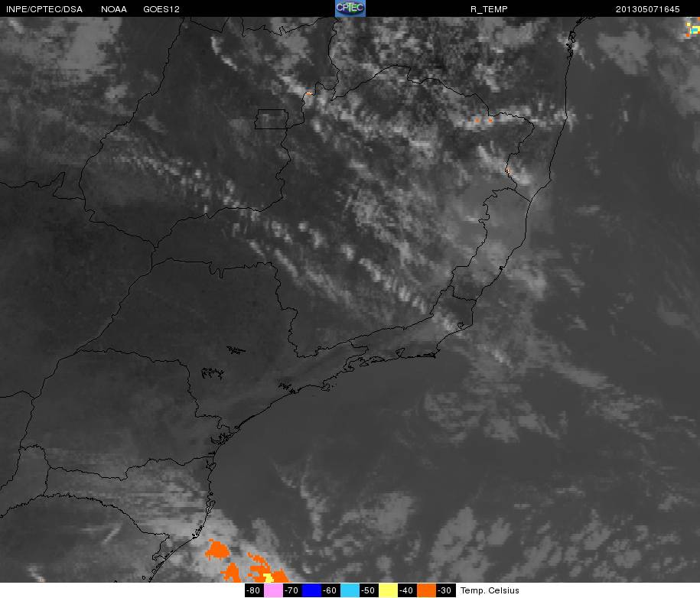700x598 pixels.
Task: Click the yellow -50 to -40 swatch
Action: tap(389, 590)
